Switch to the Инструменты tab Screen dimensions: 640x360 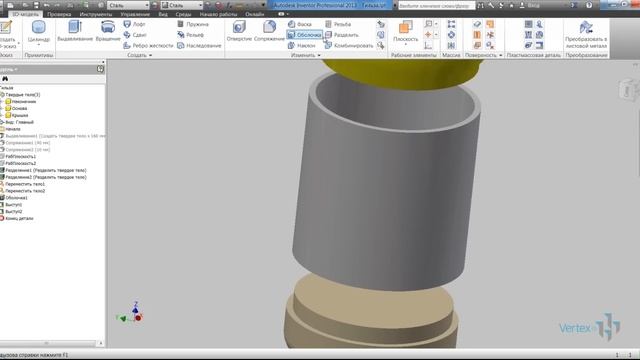[x=96, y=14]
